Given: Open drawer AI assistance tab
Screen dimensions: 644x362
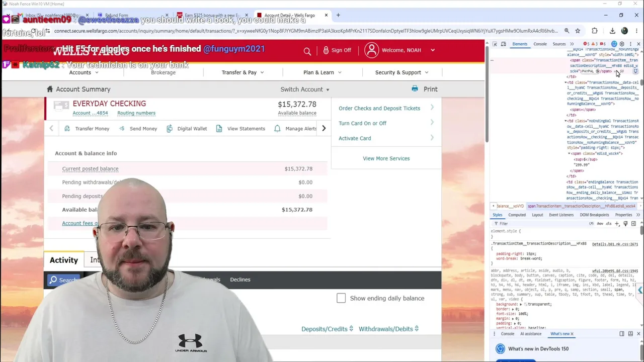Looking at the screenshot, I should [531, 334].
